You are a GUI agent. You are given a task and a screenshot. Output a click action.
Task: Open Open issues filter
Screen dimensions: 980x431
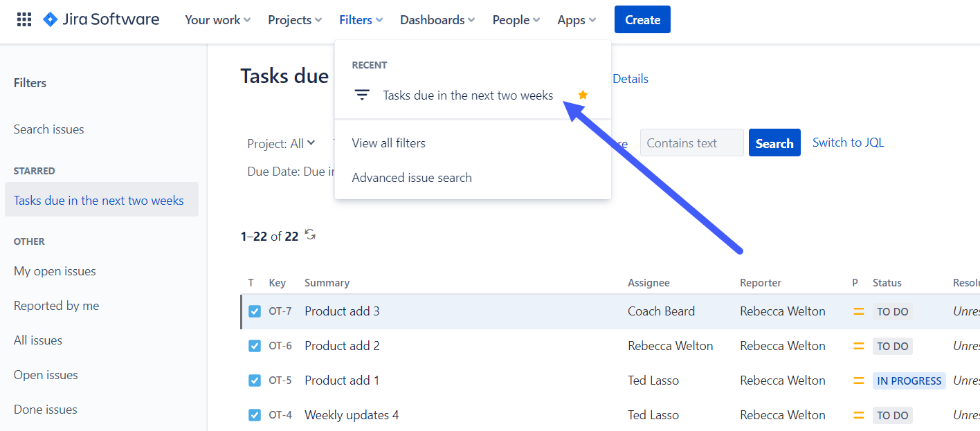46,375
